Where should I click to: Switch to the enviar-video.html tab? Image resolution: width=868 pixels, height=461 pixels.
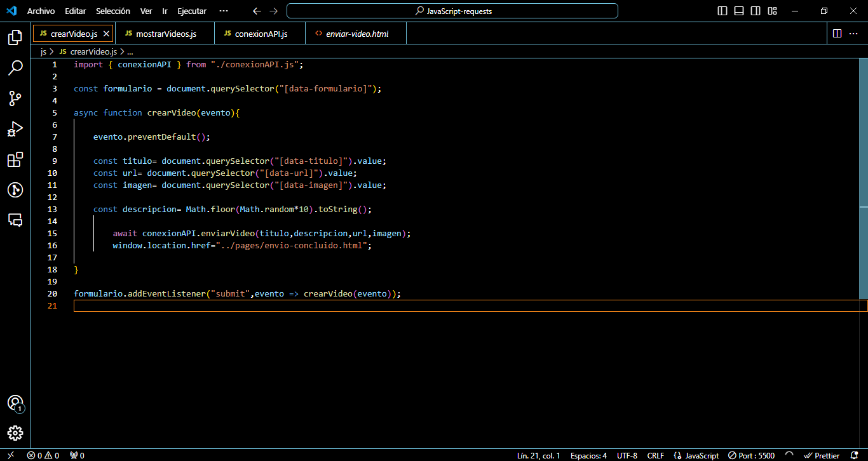356,34
